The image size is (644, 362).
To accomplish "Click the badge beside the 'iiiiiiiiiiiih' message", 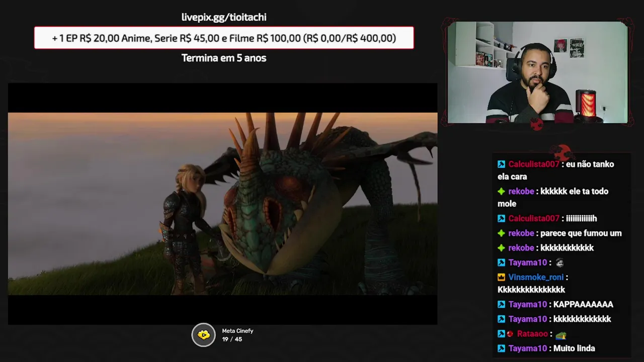I will click(x=501, y=219).
